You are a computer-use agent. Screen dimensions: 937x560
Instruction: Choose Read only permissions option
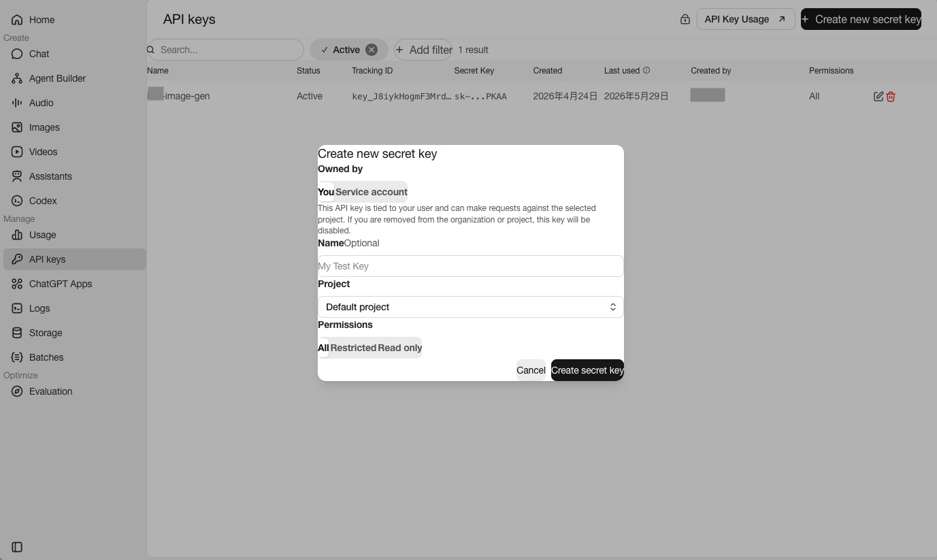point(400,348)
